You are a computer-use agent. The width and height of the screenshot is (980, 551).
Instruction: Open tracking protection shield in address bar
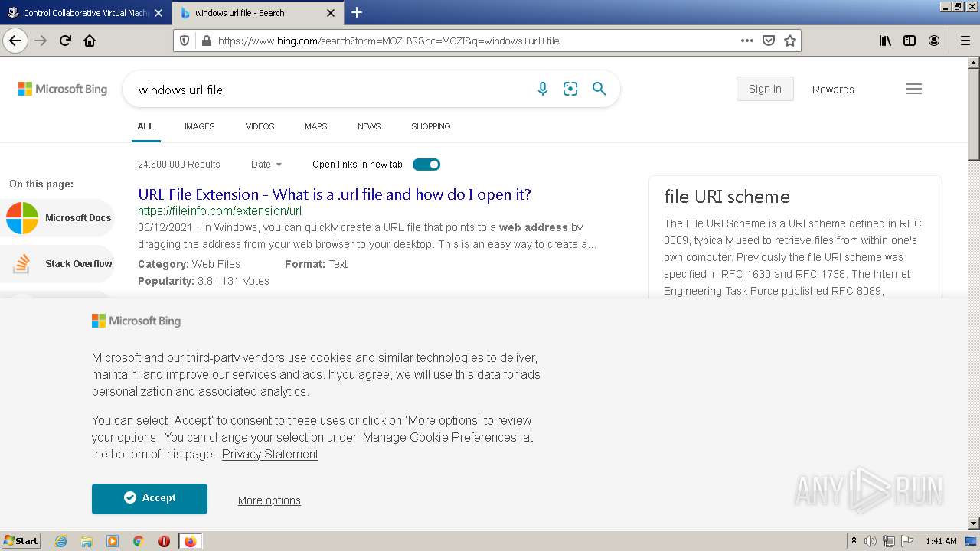184,41
